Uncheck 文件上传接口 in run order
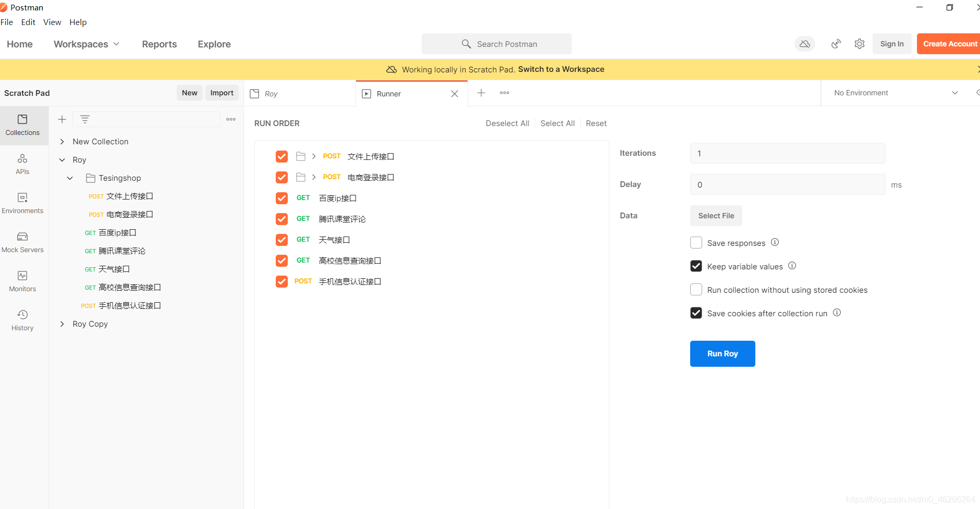Image resolution: width=980 pixels, height=509 pixels. pyautogui.click(x=281, y=156)
